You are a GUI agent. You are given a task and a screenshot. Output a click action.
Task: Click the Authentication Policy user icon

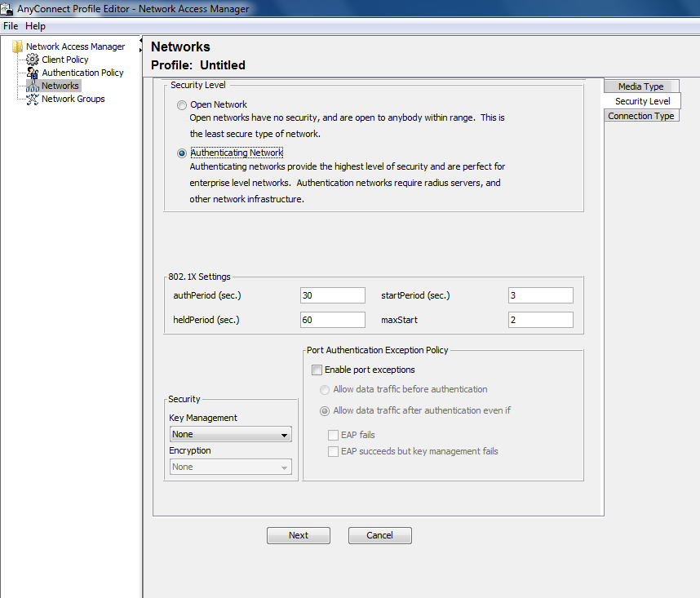pyautogui.click(x=32, y=73)
